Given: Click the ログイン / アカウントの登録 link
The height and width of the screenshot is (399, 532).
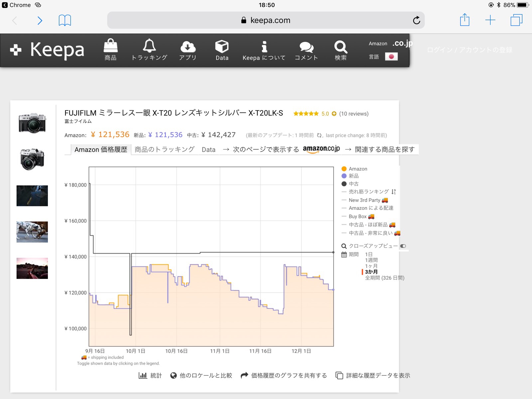Looking at the screenshot, I should point(469,50).
